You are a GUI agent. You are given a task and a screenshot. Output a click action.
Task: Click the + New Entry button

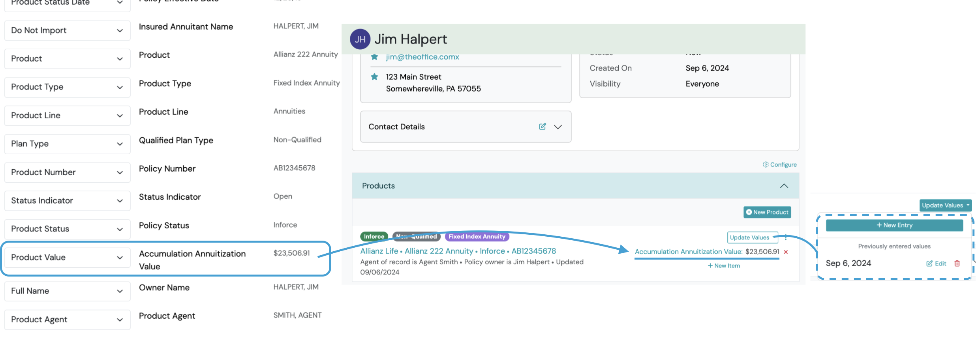click(x=894, y=225)
